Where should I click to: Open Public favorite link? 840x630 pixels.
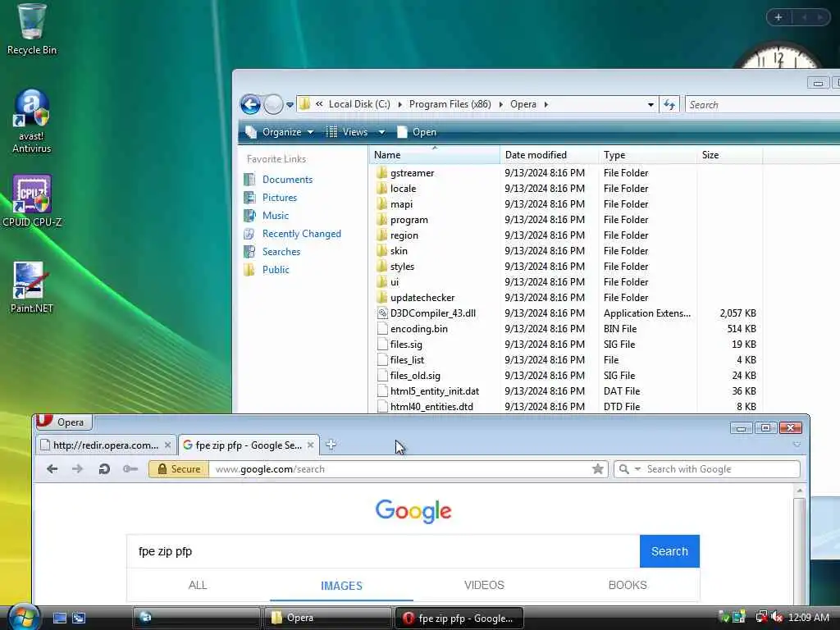[x=276, y=270]
